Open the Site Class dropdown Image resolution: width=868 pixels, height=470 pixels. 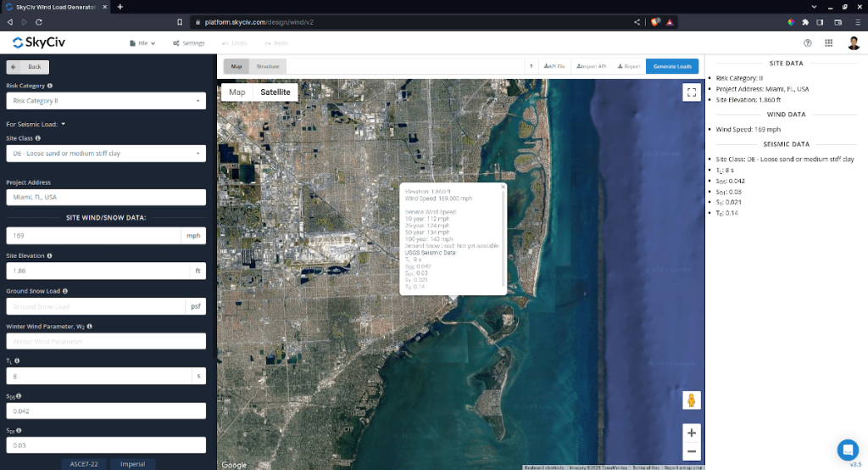click(106, 154)
